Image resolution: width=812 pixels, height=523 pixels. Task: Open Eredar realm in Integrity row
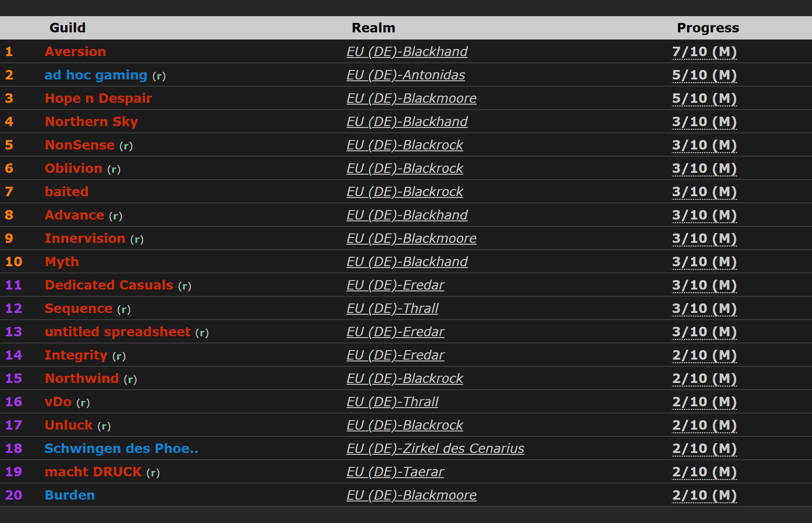point(395,355)
